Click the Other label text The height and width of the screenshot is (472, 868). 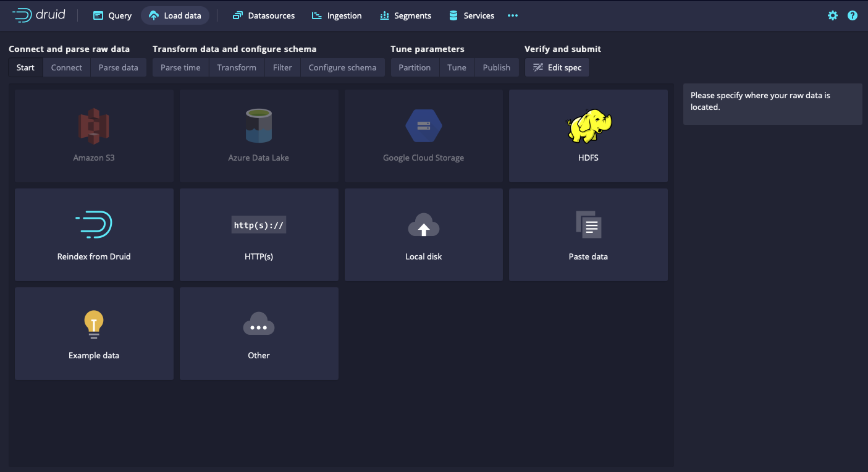259,355
